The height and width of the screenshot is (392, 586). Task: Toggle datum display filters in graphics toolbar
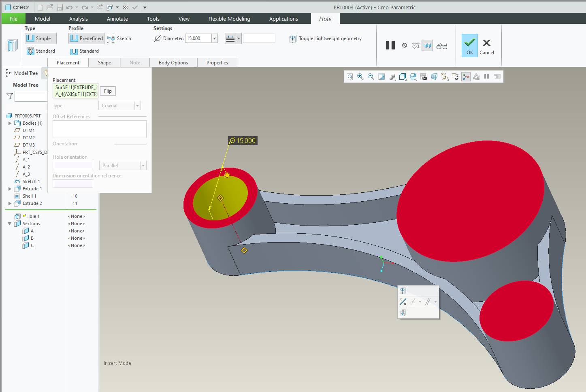(445, 76)
